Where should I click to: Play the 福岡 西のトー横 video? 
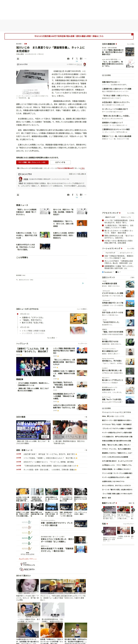(70, 430)
